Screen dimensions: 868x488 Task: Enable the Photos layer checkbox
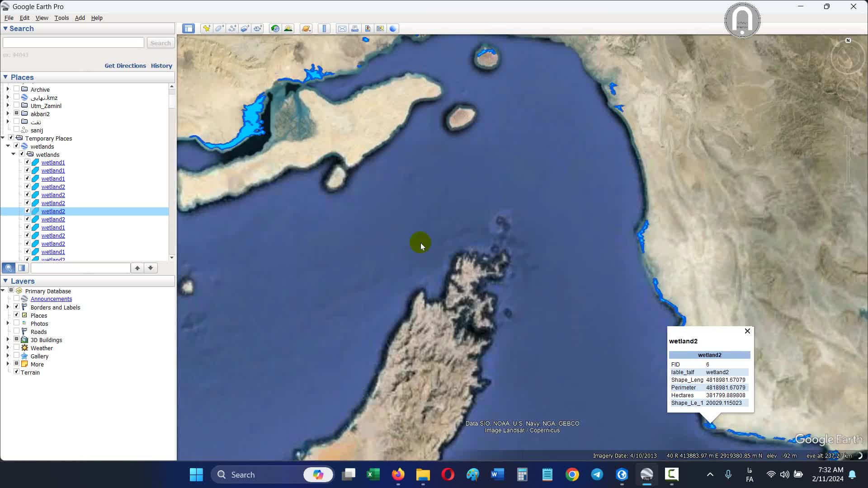coord(17,323)
